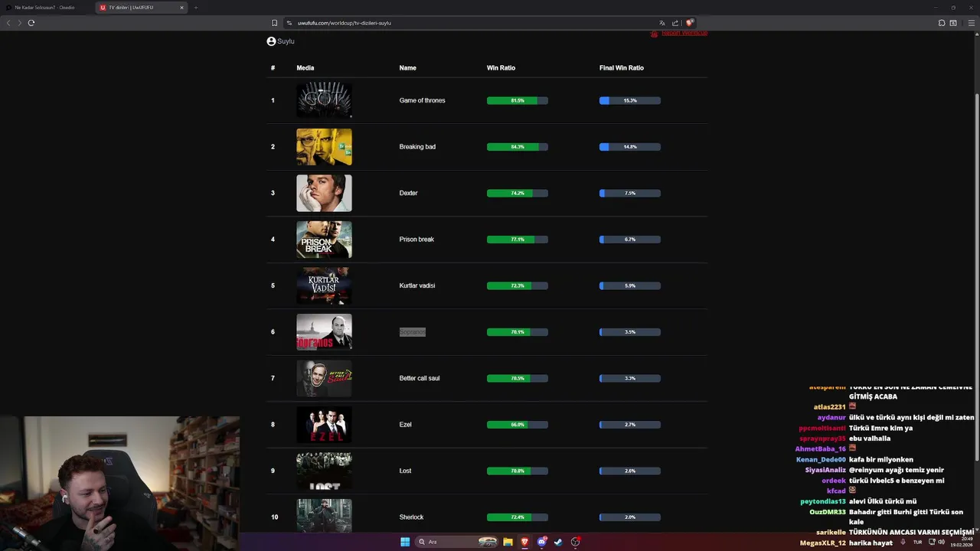Open the hamburger main menu
The height and width of the screenshot is (551, 980).
click(972, 23)
